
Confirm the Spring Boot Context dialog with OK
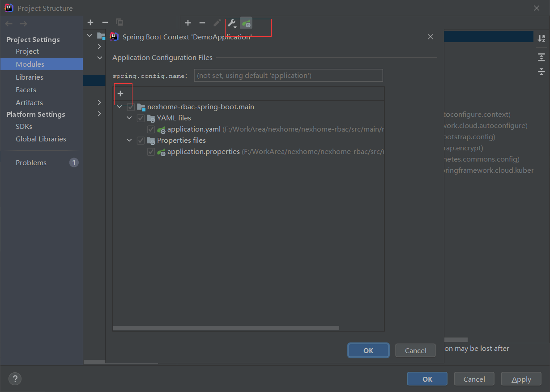pyautogui.click(x=368, y=350)
